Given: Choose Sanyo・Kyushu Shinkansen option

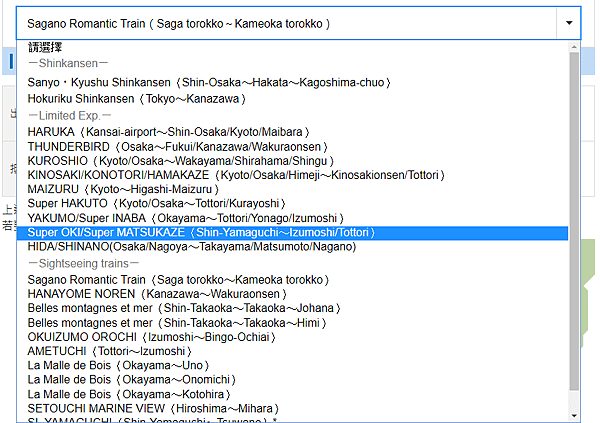Looking at the screenshot, I should point(293,82).
